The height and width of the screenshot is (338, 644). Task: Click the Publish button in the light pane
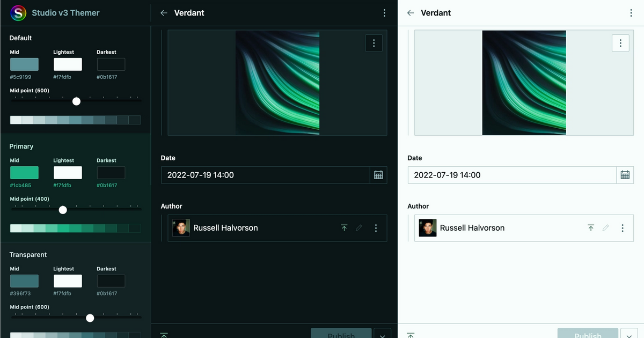588,334
